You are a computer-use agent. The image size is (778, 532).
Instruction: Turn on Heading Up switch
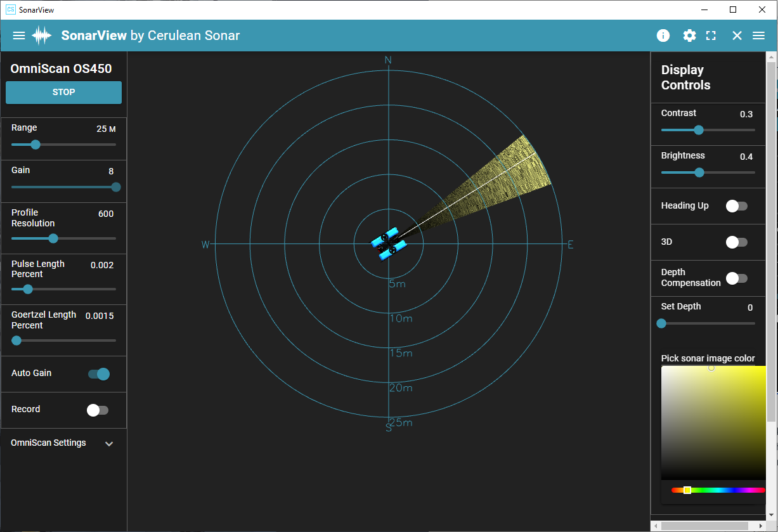tap(736, 206)
